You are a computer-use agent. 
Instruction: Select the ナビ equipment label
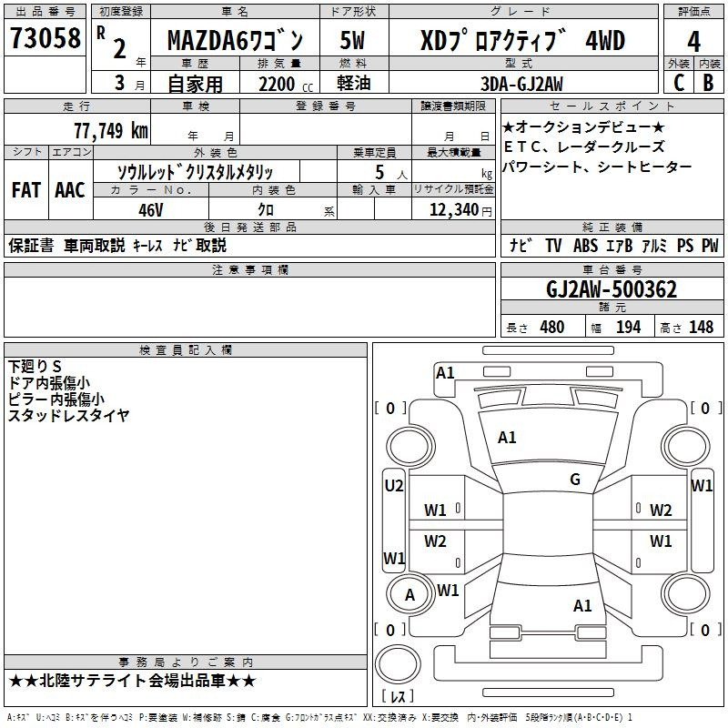[521, 246]
